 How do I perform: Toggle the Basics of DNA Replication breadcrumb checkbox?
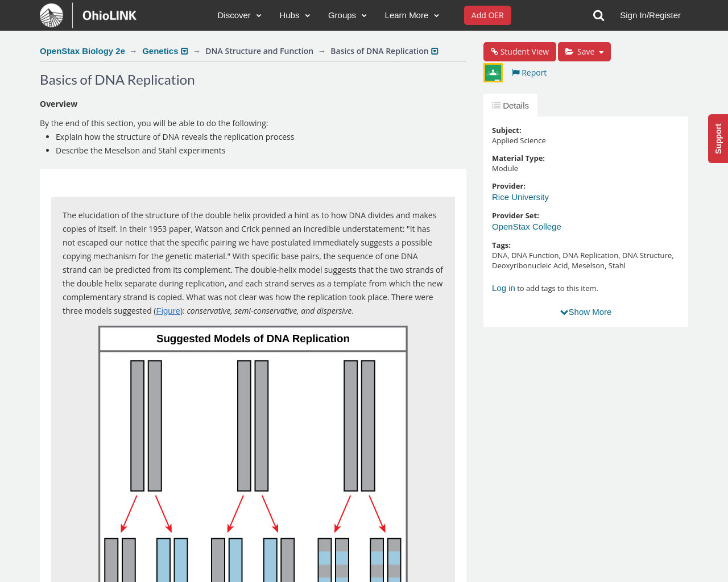click(435, 50)
